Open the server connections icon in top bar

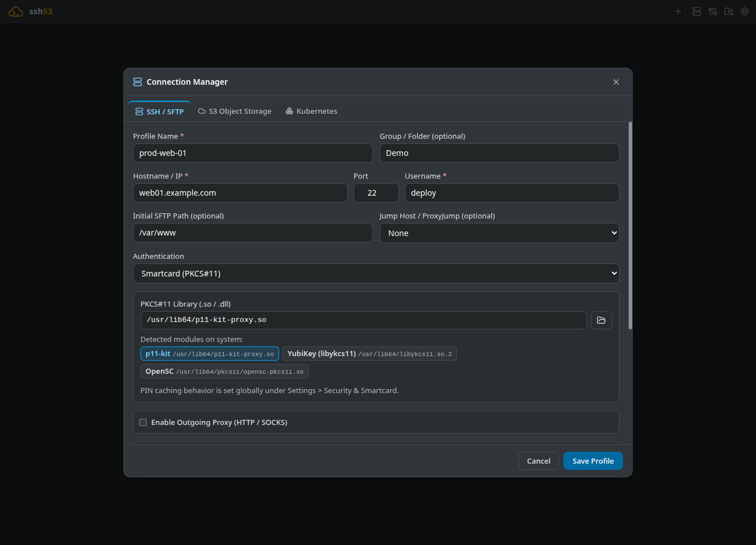coord(697,11)
